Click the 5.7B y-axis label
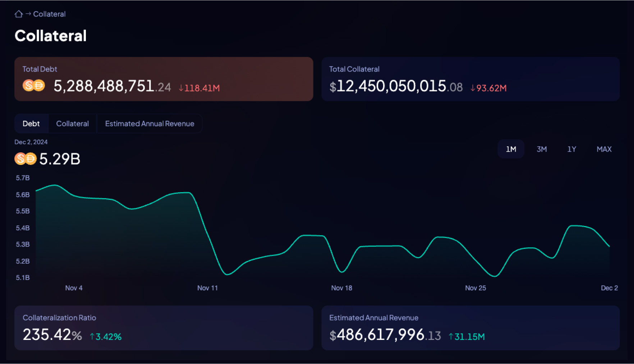The width and height of the screenshot is (634, 364). coord(23,178)
